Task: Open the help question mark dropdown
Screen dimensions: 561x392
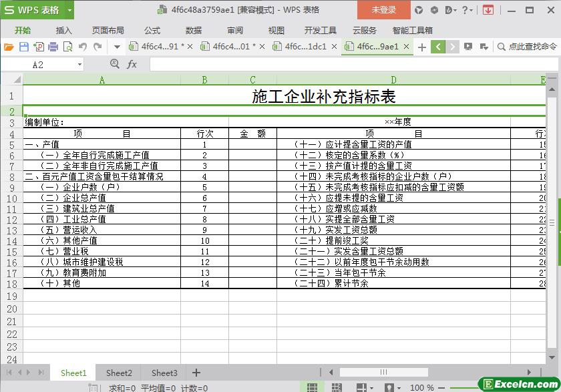Action: pyautogui.click(x=467, y=10)
